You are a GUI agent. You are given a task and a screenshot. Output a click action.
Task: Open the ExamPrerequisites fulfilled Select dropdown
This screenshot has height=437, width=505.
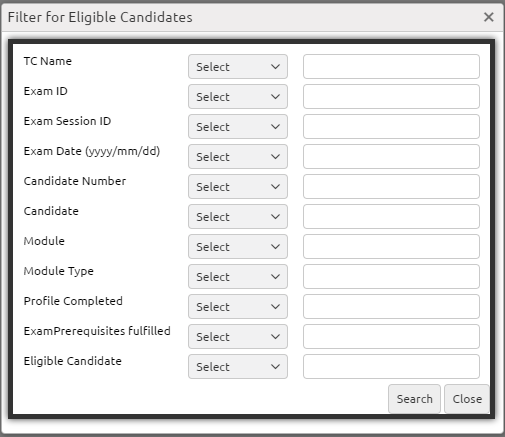coord(238,337)
